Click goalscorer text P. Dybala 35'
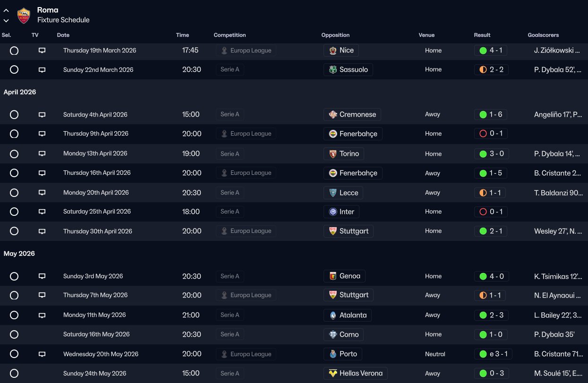Image resolution: width=588 pixels, height=383 pixels. pyautogui.click(x=554, y=334)
